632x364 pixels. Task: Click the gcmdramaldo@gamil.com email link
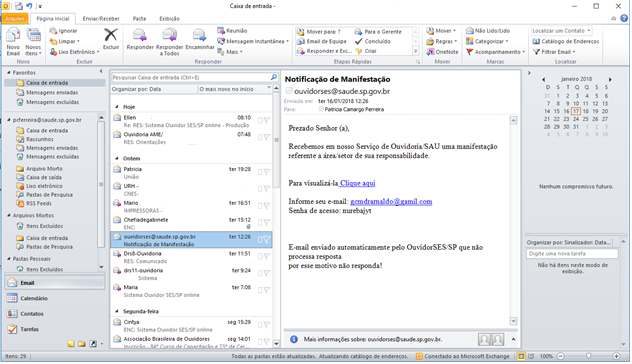point(391,202)
